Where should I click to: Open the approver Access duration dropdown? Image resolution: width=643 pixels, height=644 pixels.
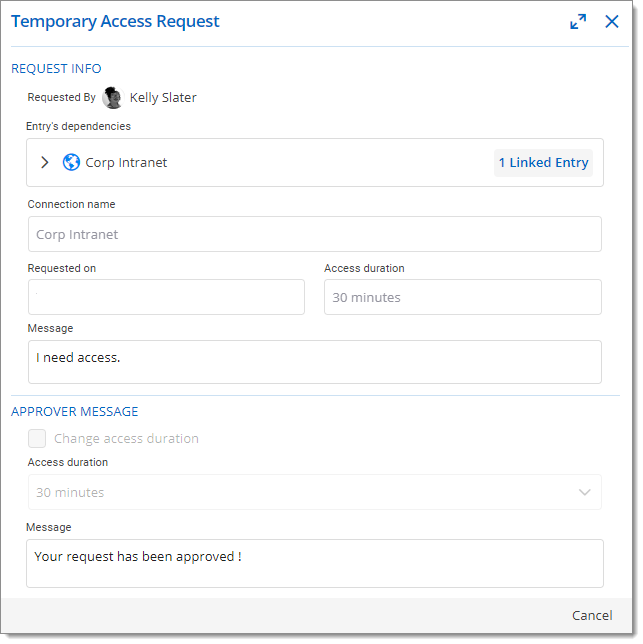(315, 492)
